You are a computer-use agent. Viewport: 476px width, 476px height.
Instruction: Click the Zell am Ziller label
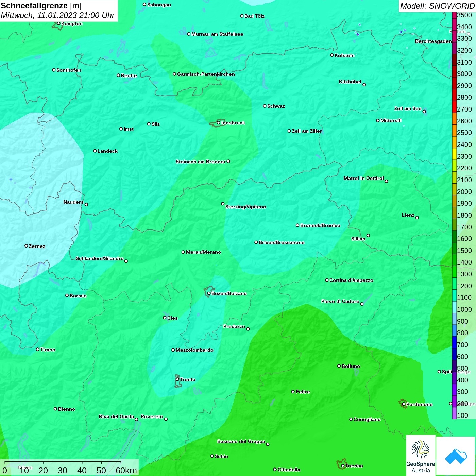[x=307, y=131]
